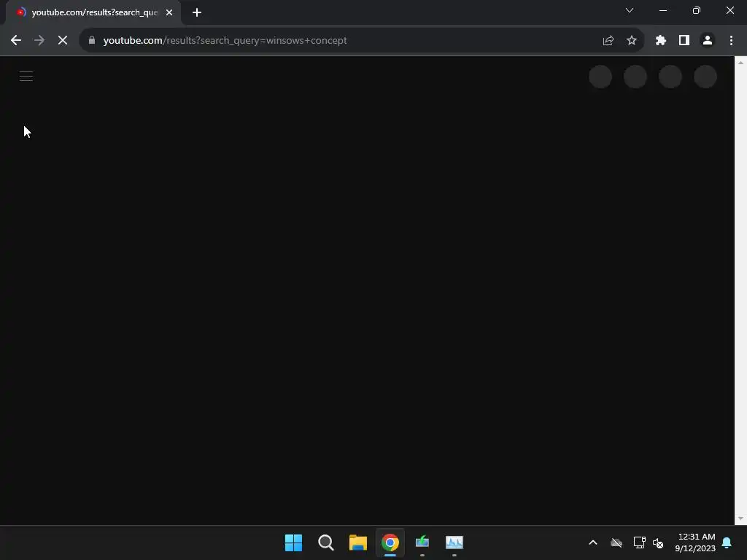The height and width of the screenshot is (560, 747).
Task: Bookmark this tab with star icon
Action: coord(632,41)
